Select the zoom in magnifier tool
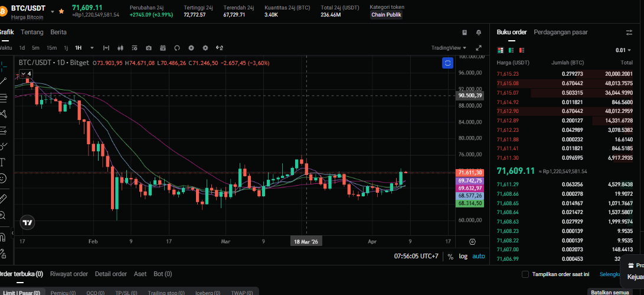 3,216
